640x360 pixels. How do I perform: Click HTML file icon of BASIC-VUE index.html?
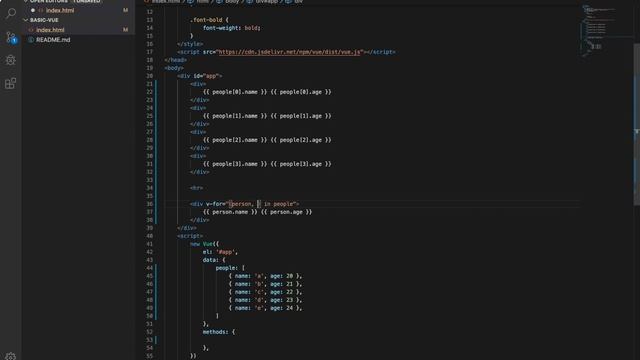point(31,30)
